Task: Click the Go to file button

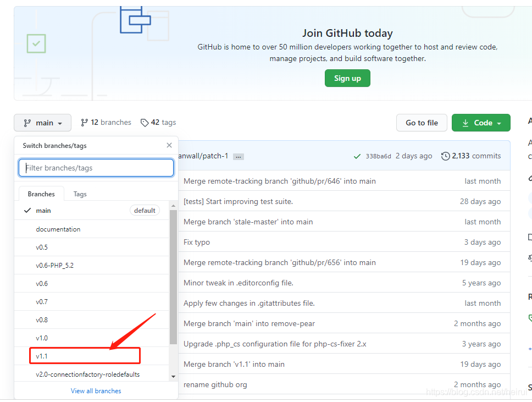Action: point(422,123)
